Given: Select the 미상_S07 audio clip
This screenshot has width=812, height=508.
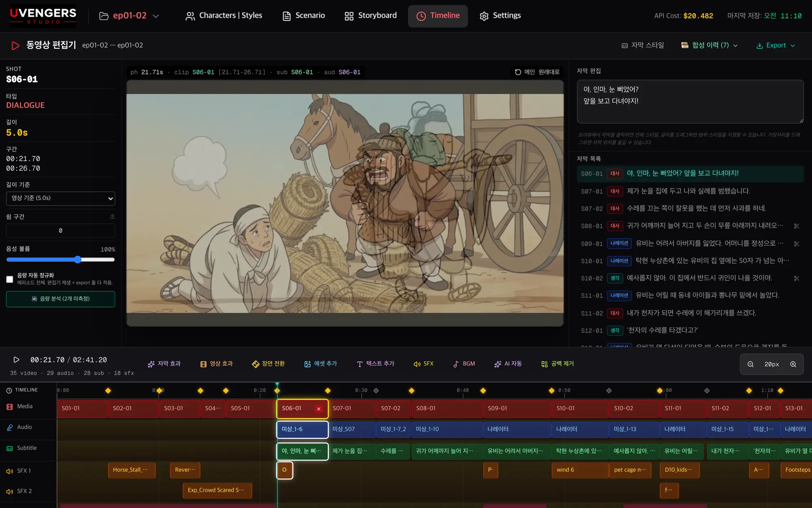Looking at the screenshot, I should click(x=352, y=430).
